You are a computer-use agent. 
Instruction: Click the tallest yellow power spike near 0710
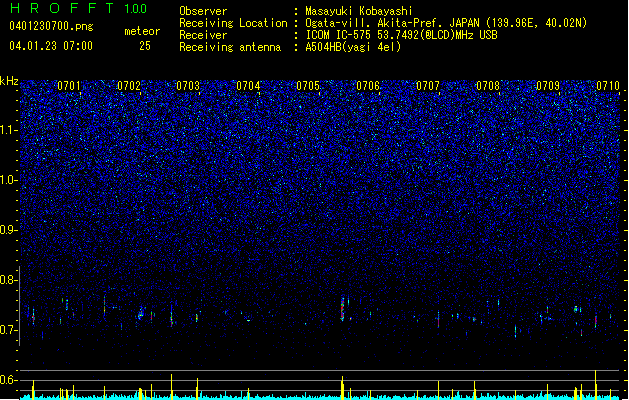coord(595,385)
